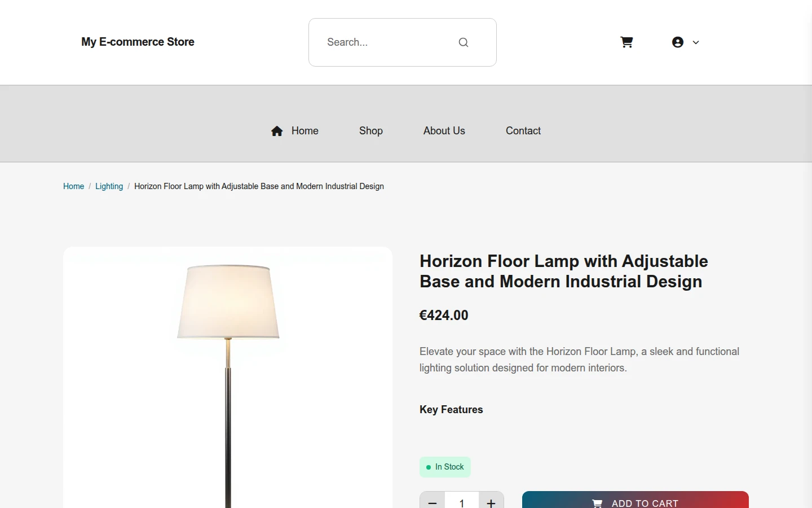
Task: Go to the About Us page
Action: pyautogui.click(x=444, y=131)
